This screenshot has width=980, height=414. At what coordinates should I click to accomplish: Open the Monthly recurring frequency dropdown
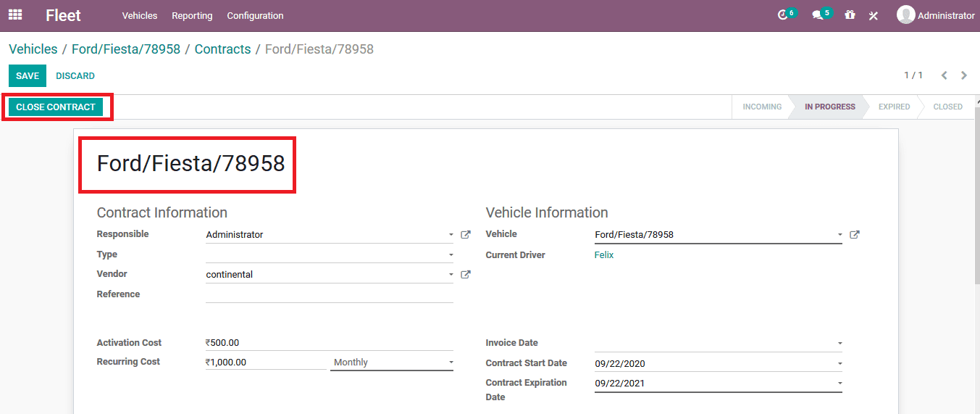pos(391,363)
